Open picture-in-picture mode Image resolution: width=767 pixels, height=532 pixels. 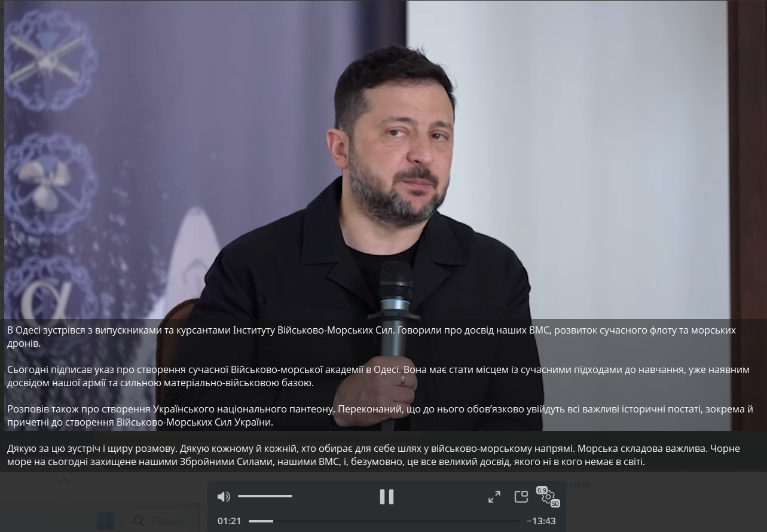tap(521, 496)
